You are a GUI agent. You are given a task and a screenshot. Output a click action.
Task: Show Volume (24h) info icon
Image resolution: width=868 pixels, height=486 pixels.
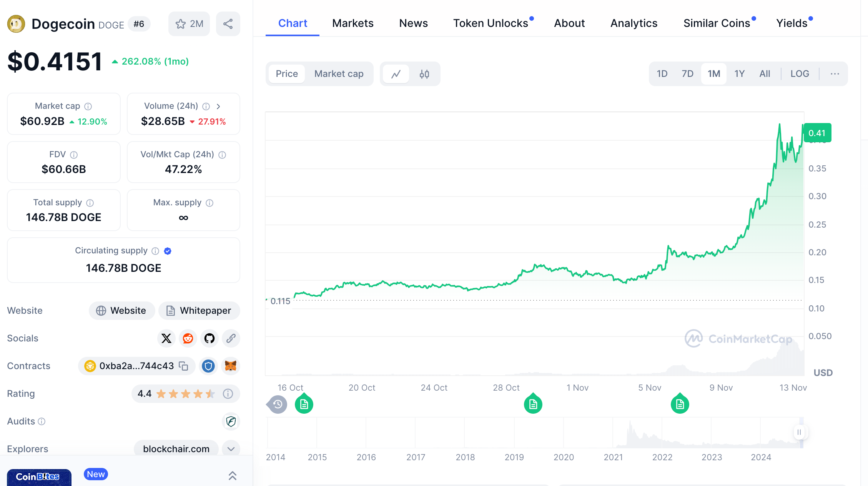tap(206, 106)
